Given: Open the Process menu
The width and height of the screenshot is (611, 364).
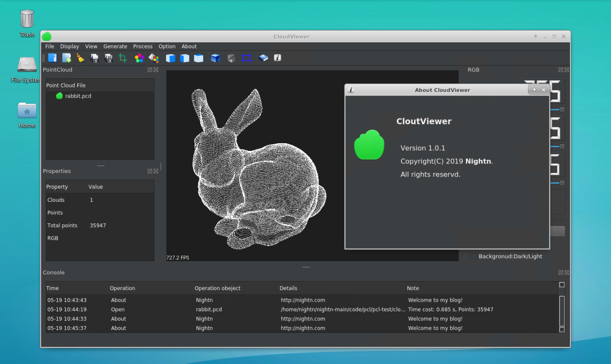Looking at the screenshot, I should (143, 46).
